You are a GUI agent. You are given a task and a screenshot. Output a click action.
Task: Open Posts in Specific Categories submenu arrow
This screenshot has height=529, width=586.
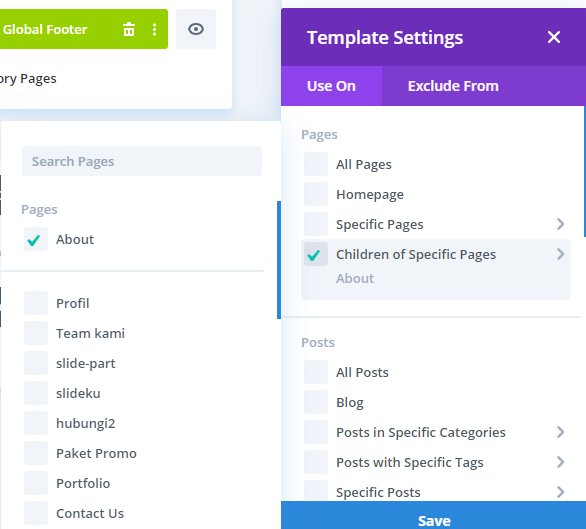(560, 432)
